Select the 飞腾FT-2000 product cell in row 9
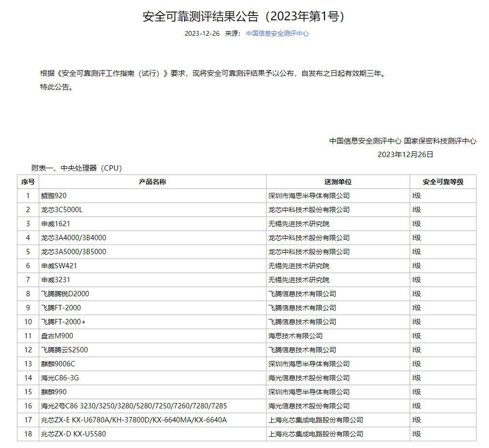The image size is (489, 448). coord(152,308)
